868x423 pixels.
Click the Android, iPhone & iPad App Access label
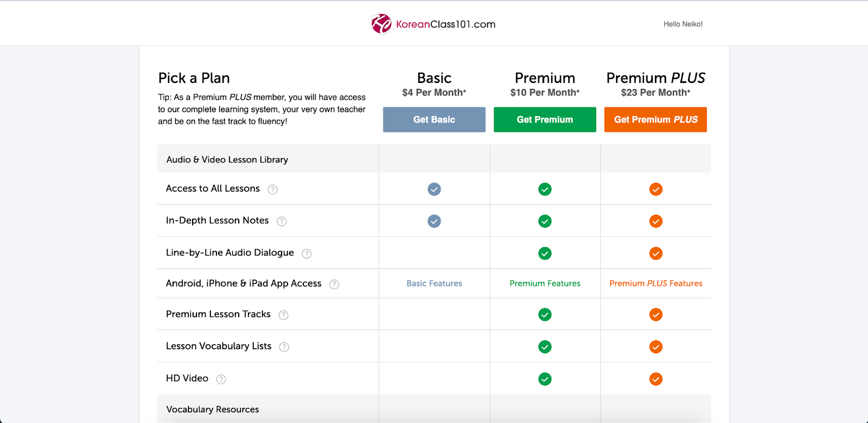pyautogui.click(x=244, y=284)
